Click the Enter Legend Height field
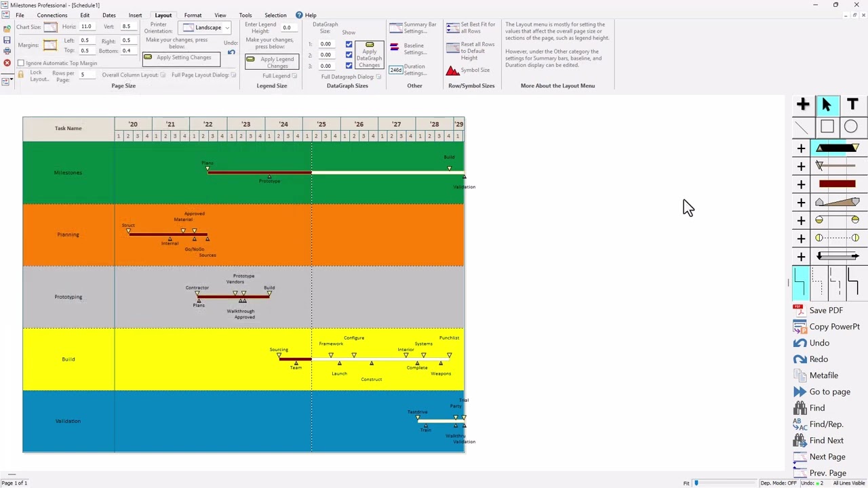 pyautogui.click(x=291, y=28)
